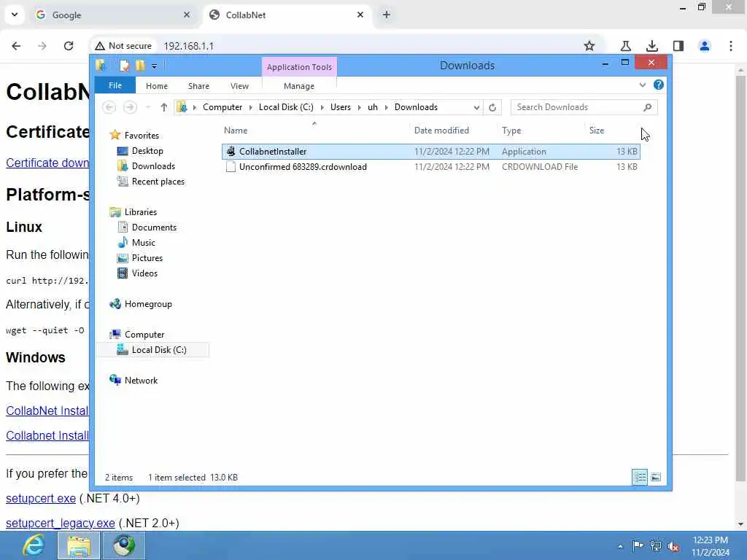Click Chrome taskbar icon
This screenshot has width=747, height=560.
124,545
